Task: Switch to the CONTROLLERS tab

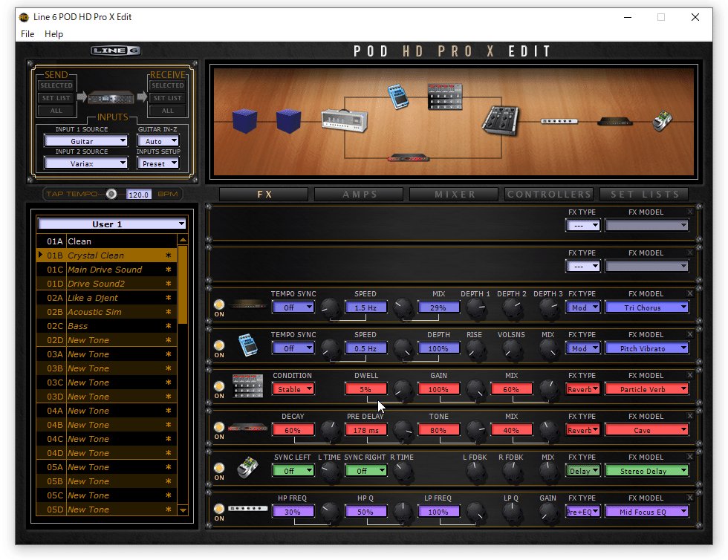Action: (x=549, y=194)
